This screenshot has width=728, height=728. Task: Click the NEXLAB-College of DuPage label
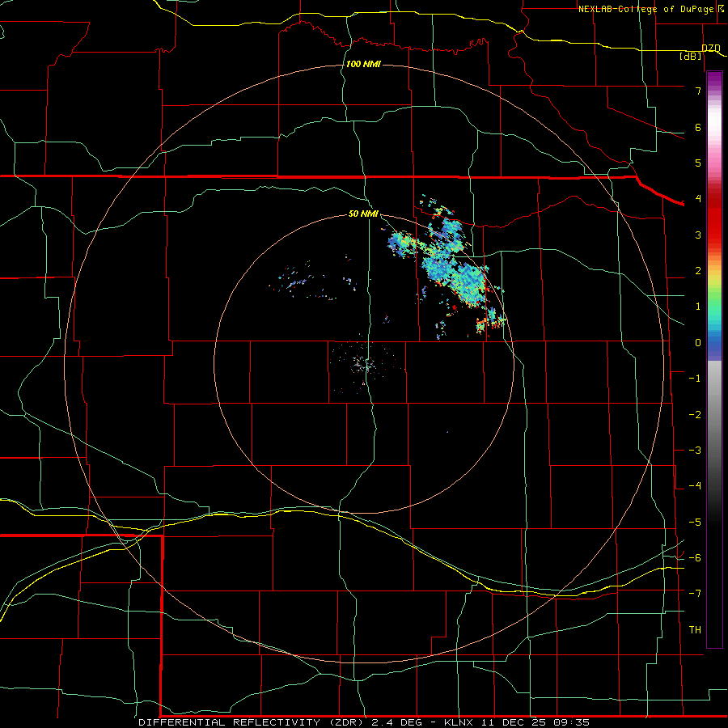pos(650,9)
